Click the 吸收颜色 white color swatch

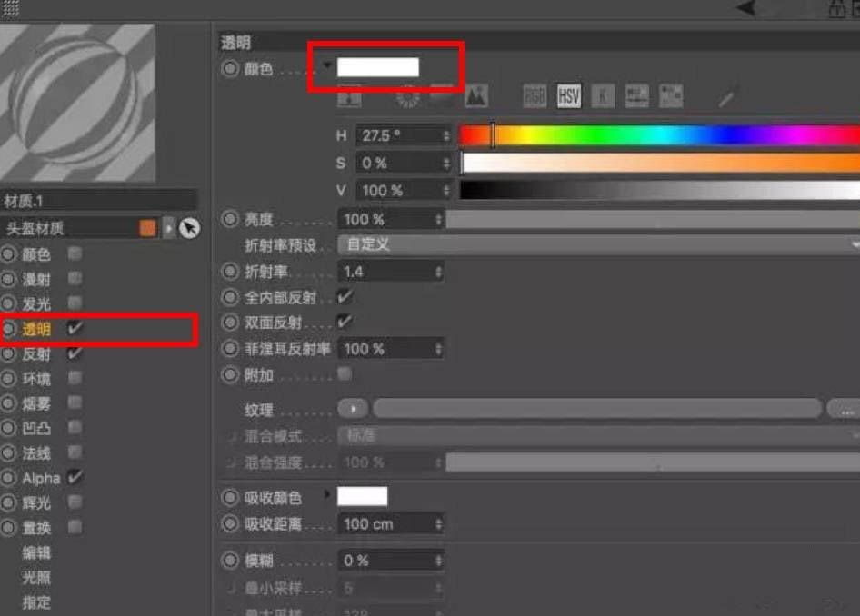(364, 495)
